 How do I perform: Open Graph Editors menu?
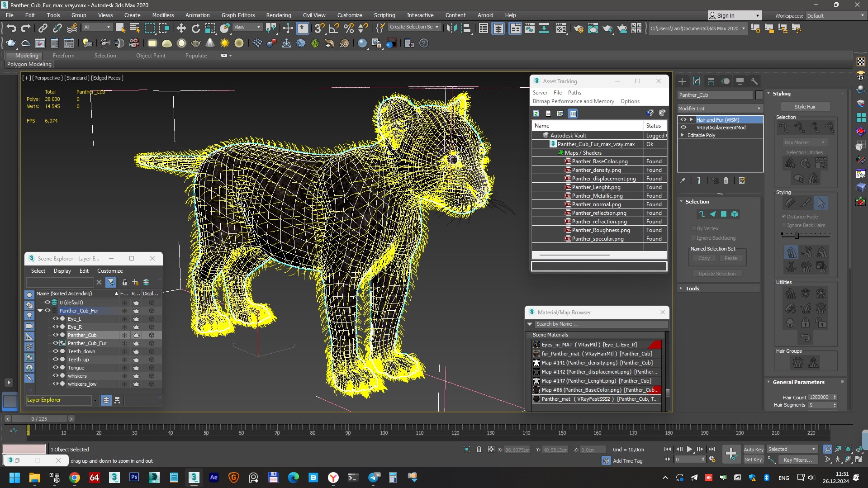pyautogui.click(x=238, y=15)
